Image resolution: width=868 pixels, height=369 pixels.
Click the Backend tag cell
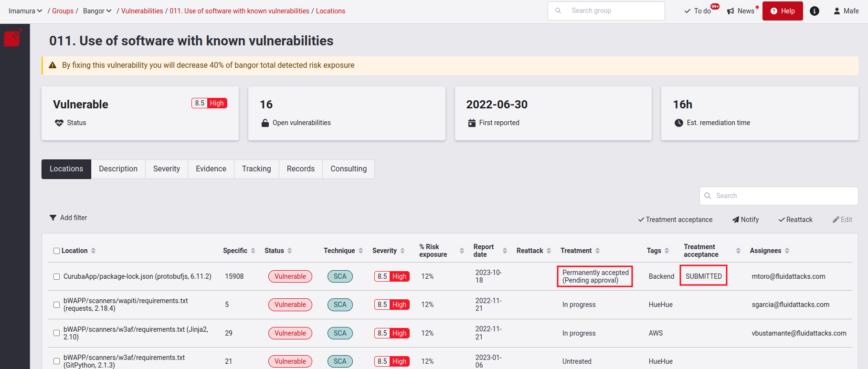click(661, 276)
